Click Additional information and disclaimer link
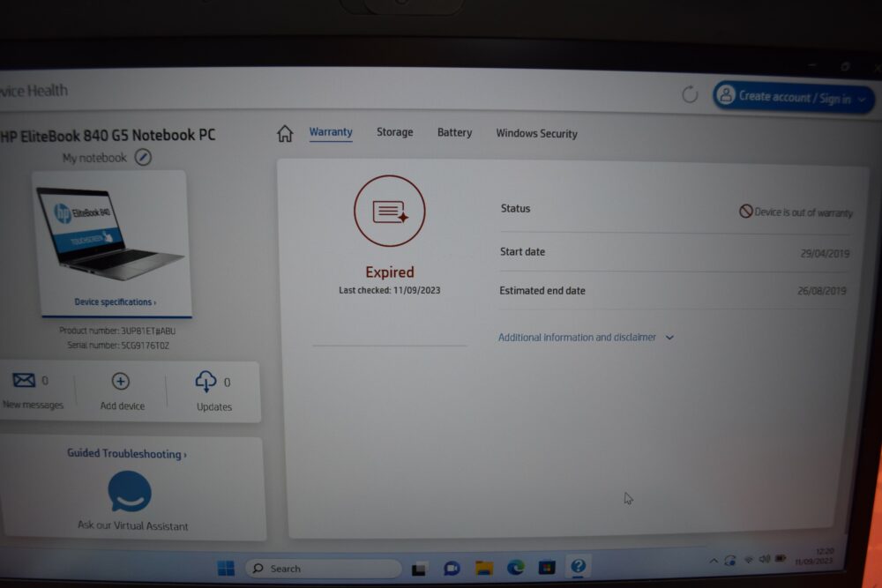882x588 pixels. pos(577,338)
